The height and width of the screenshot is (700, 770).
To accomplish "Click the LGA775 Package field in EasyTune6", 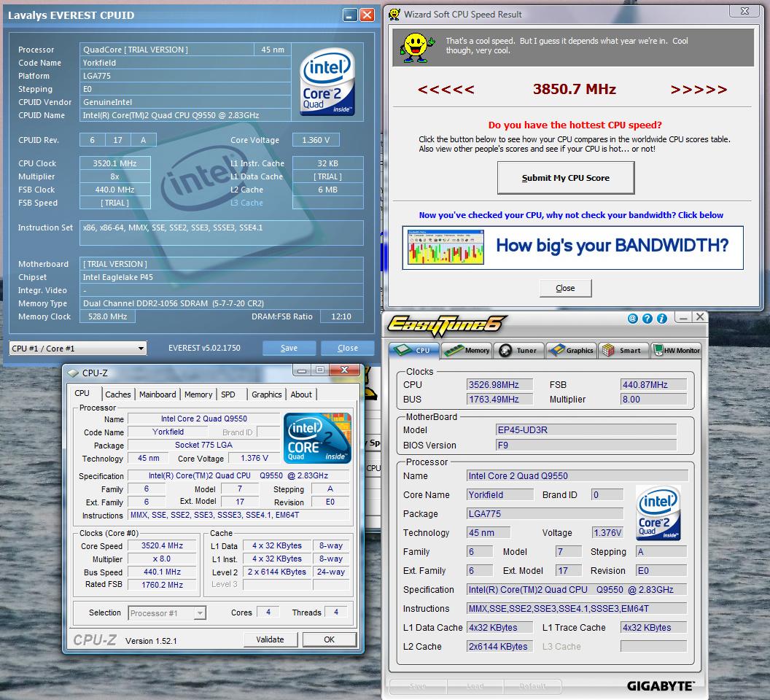I will coord(545,514).
